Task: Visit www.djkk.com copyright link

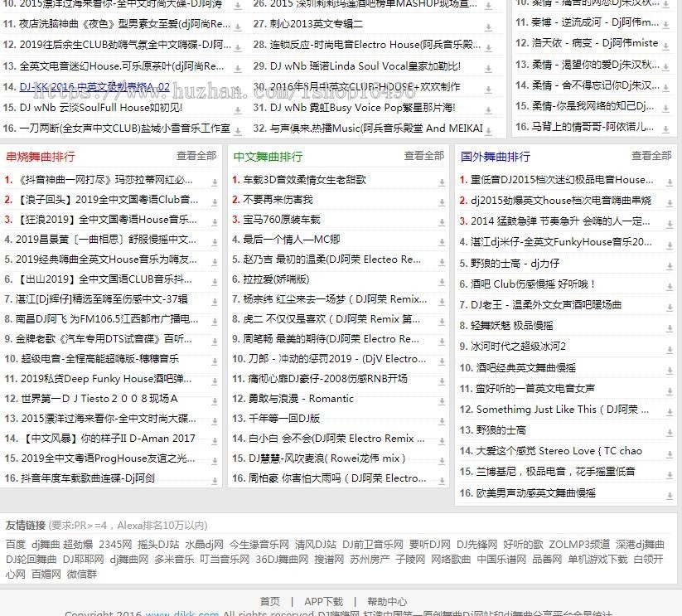Action: tap(181, 614)
